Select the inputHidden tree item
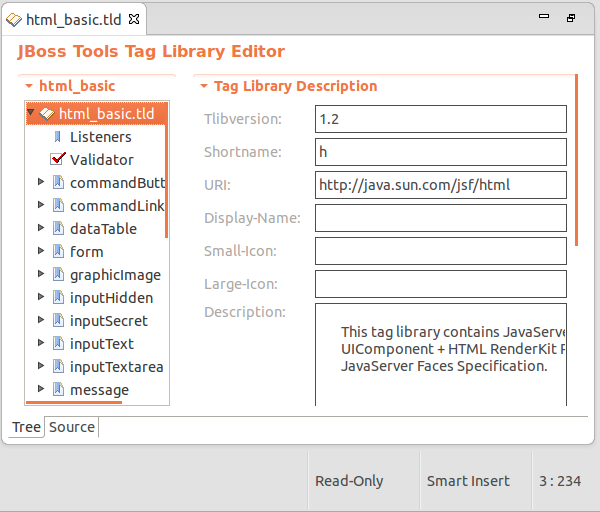Viewport: 600px width, 512px height. tap(111, 298)
